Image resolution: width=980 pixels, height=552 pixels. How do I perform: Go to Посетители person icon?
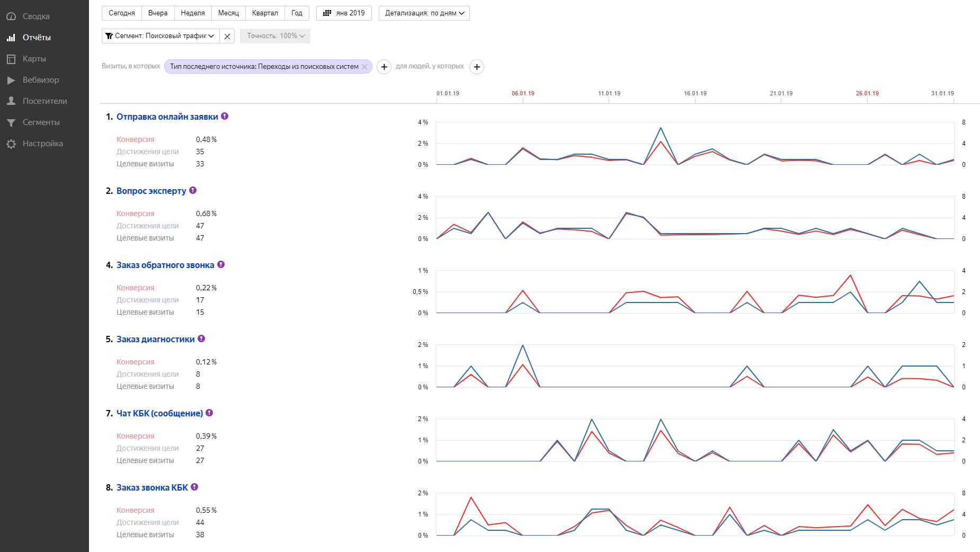(11, 101)
